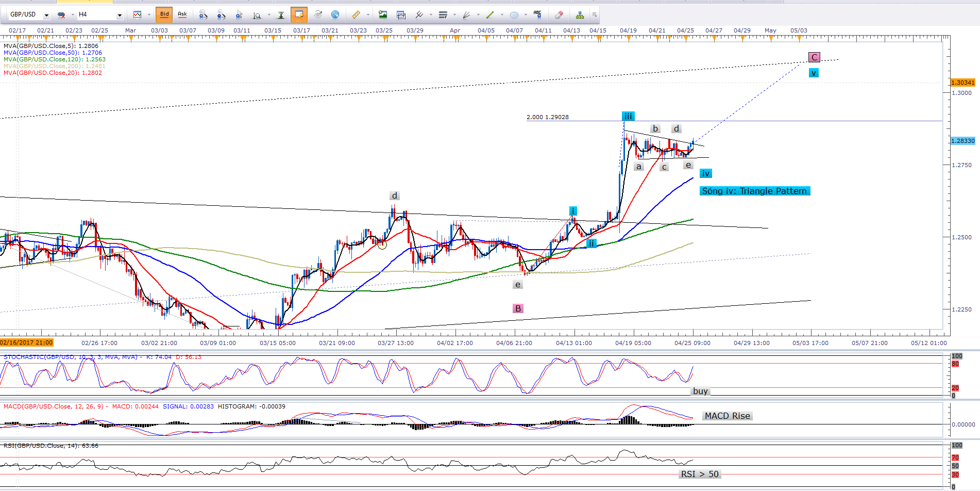Click the 'MACD Rise' text label
The height and width of the screenshot is (491, 980).
(727, 416)
